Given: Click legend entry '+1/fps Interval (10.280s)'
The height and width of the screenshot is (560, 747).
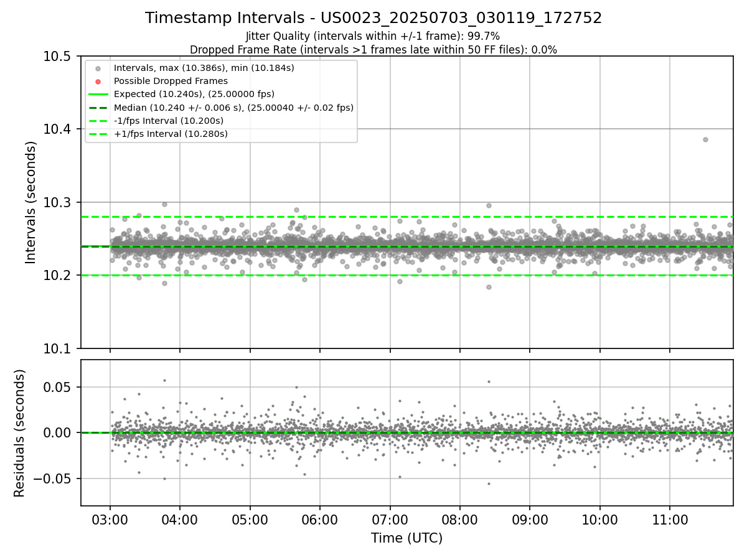Looking at the screenshot, I should point(171,134).
